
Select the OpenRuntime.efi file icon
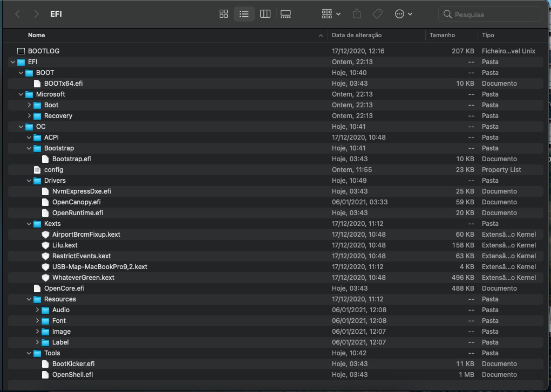45,213
